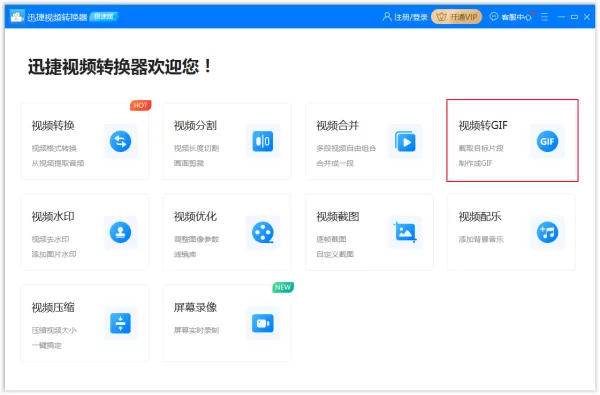Click 调整图像参数 description text
The image size is (600, 395).
(x=196, y=239)
